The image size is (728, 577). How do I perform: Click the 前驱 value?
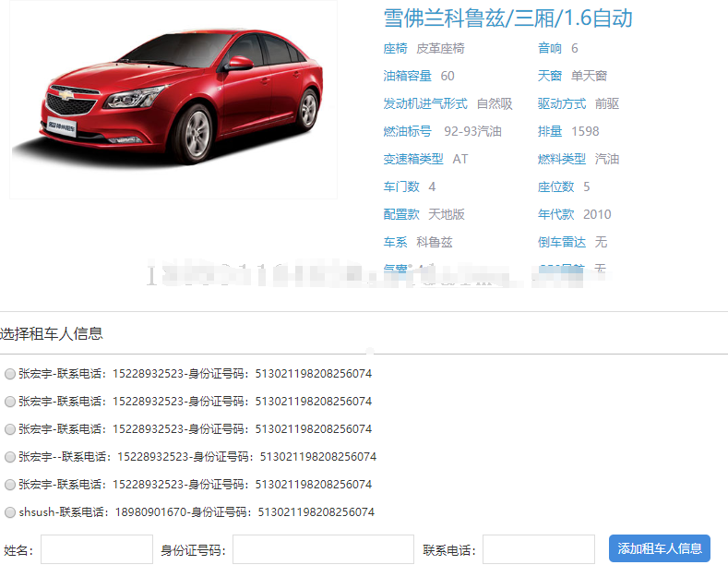point(607,103)
